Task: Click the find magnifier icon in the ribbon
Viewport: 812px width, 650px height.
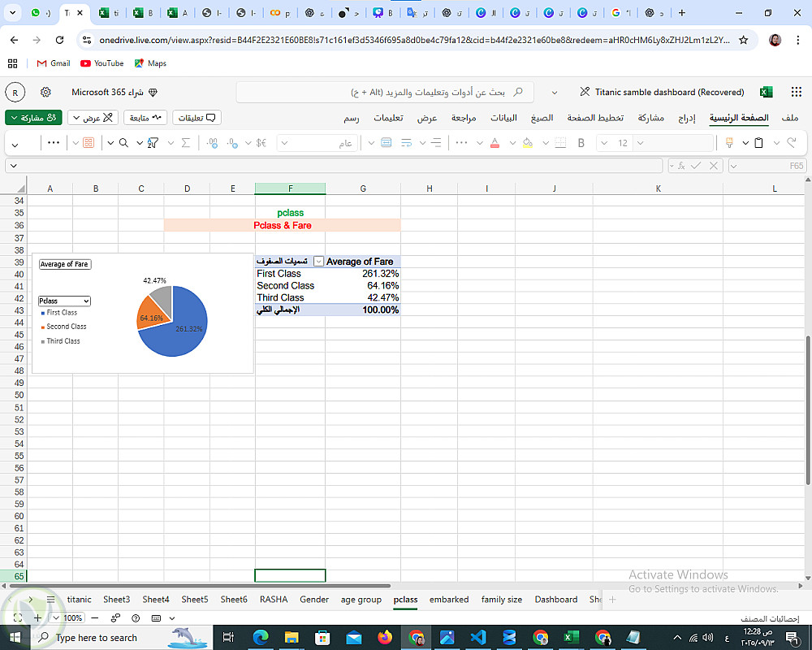Action: tap(123, 143)
